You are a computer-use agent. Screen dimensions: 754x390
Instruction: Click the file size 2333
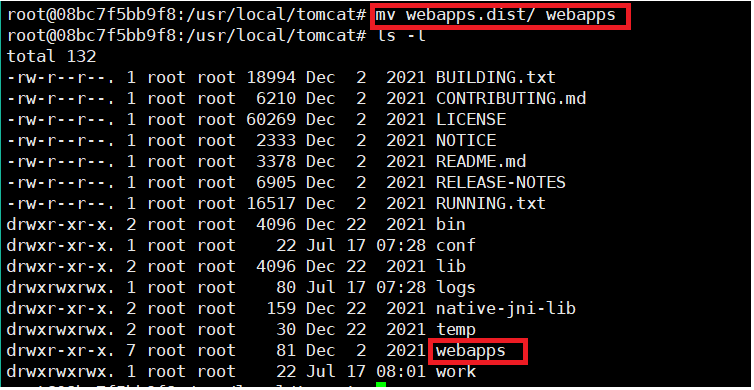276,140
